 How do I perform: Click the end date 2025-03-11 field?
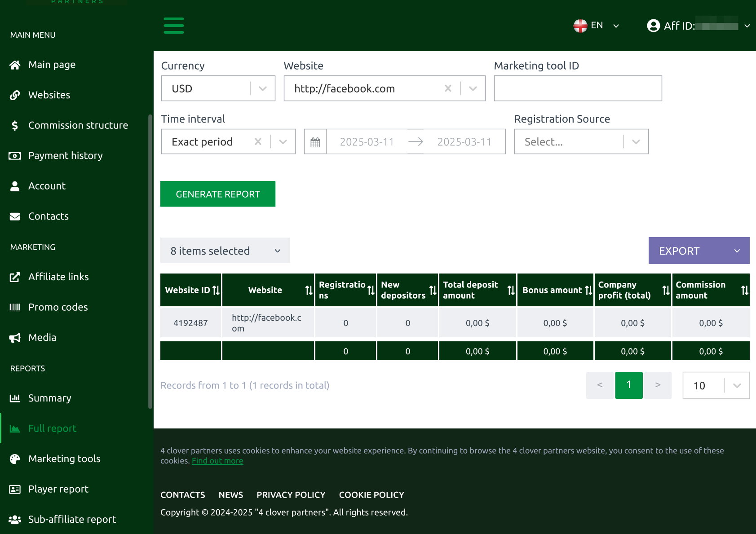coord(464,142)
